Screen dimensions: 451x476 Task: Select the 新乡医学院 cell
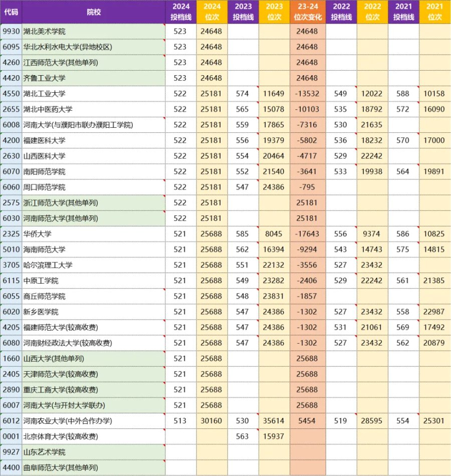click(94, 312)
